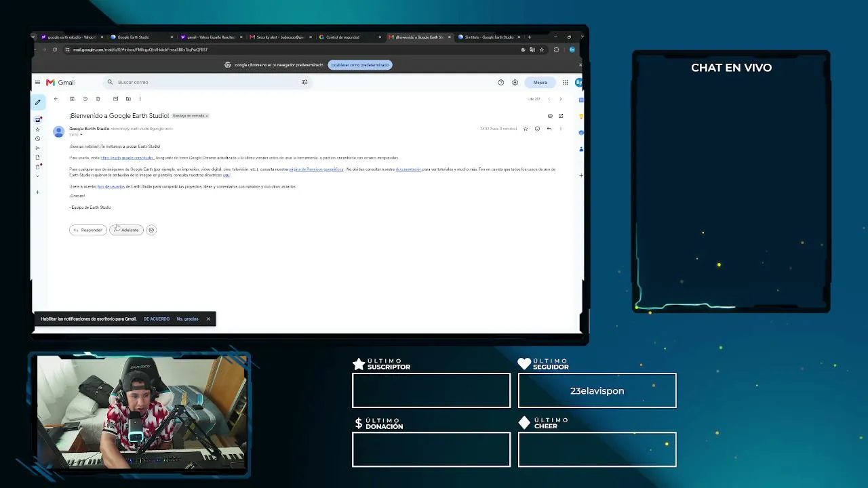Click the Mejora upgrade button
868x488 pixels.
click(540, 82)
